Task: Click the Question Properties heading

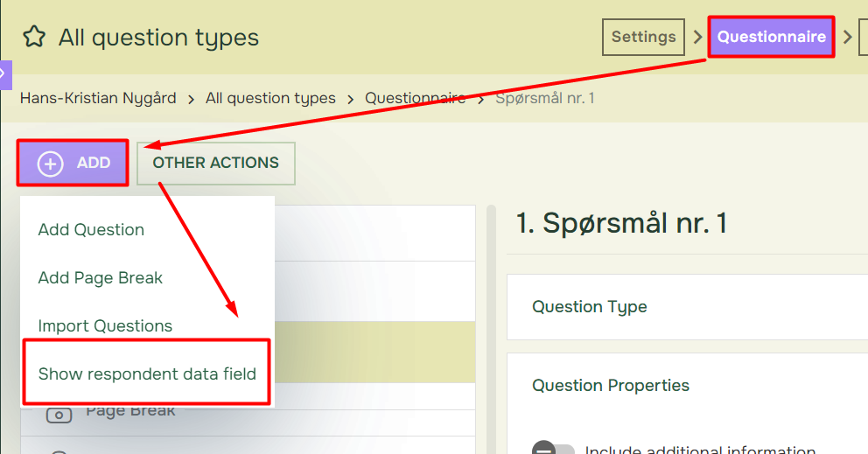Action: pyautogui.click(x=611, y=386)
